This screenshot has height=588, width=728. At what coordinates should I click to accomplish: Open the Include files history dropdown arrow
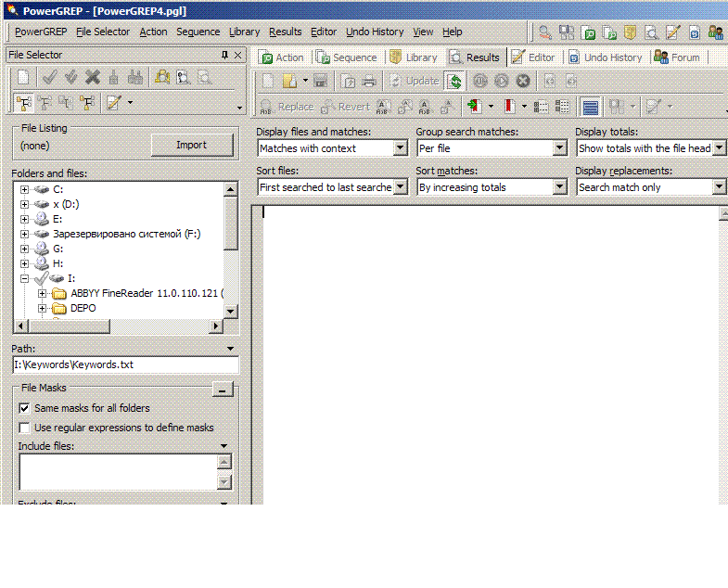[224, 446]
